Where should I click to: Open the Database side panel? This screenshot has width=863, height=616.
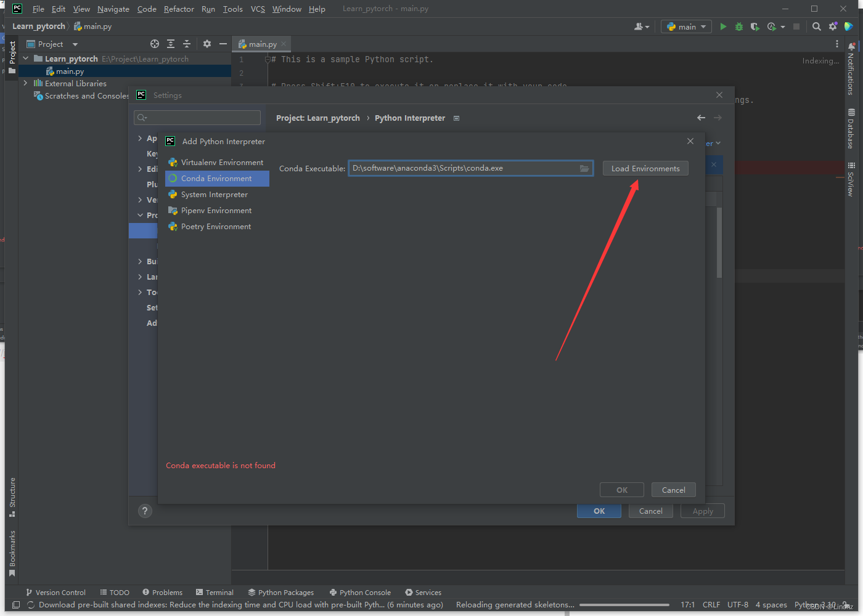[x=851, y=129]
